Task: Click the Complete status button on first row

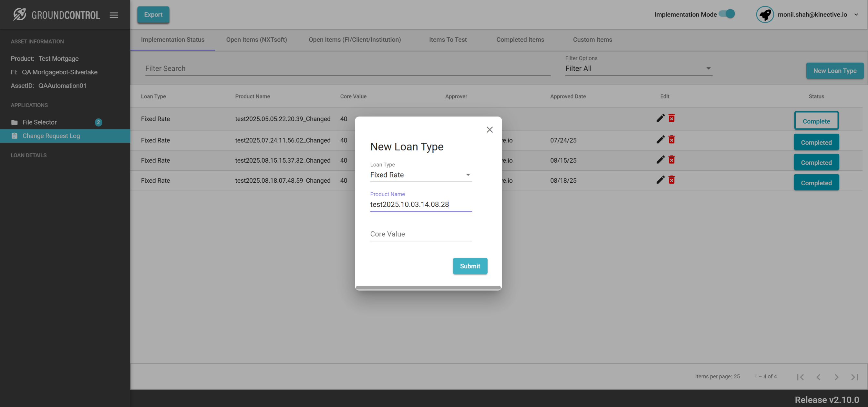Action: pyautogui.click(x=816, y=121)
